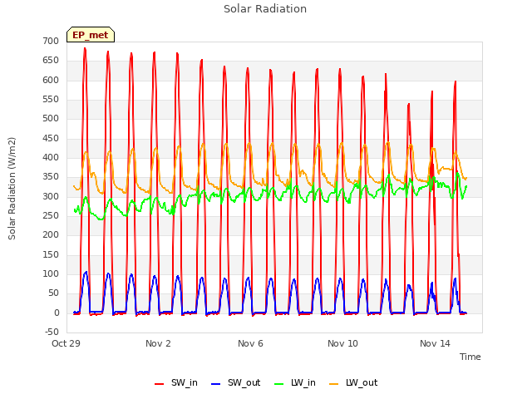Viewport: 532px width, 399px height.
Task: Click the Solar Radiation (W/m2) axis title
Action: pos(12,189)
